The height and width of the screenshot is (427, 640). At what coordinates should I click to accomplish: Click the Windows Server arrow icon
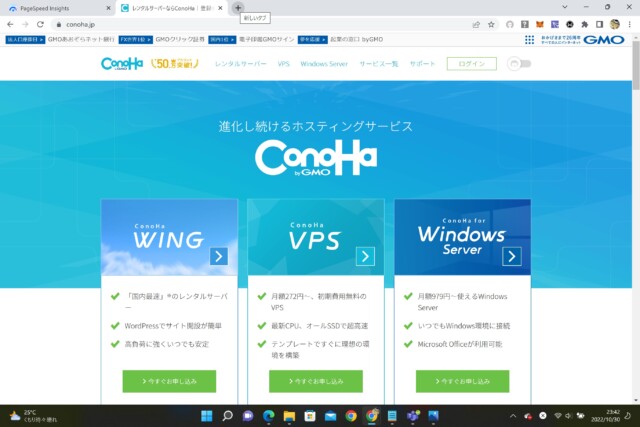[x=512, y=256]
